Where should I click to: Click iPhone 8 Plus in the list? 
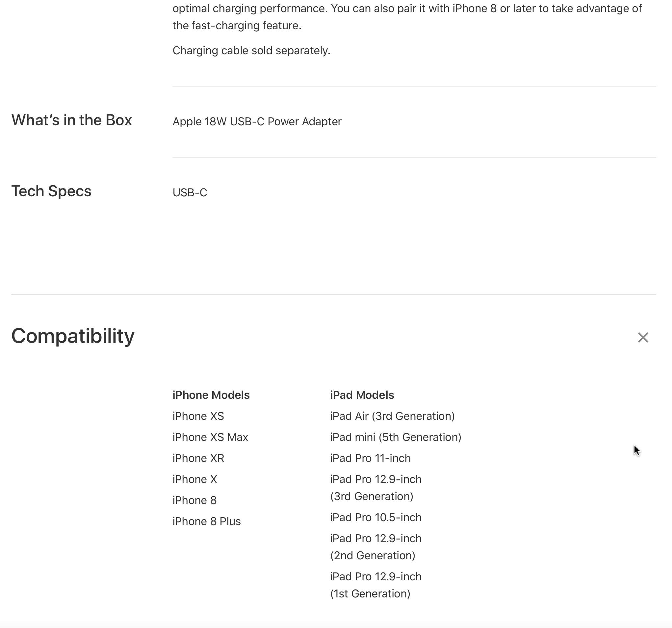207,521
